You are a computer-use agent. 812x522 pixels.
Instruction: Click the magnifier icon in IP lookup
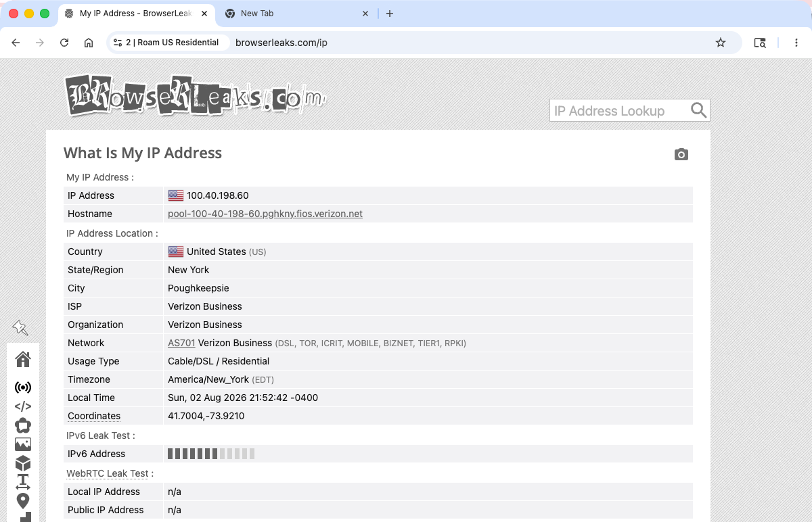coord(698,110)
